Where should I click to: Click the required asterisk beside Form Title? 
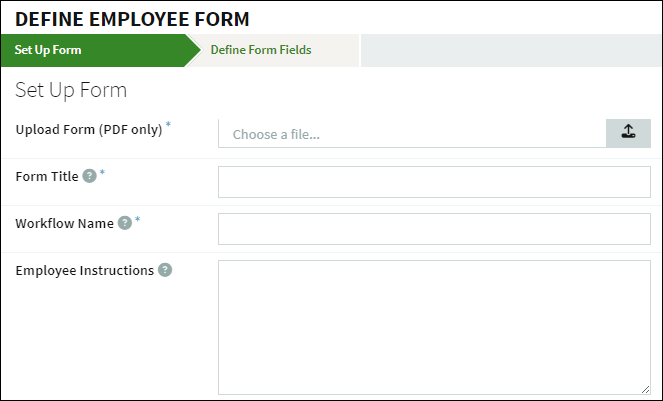pos(102,172)
